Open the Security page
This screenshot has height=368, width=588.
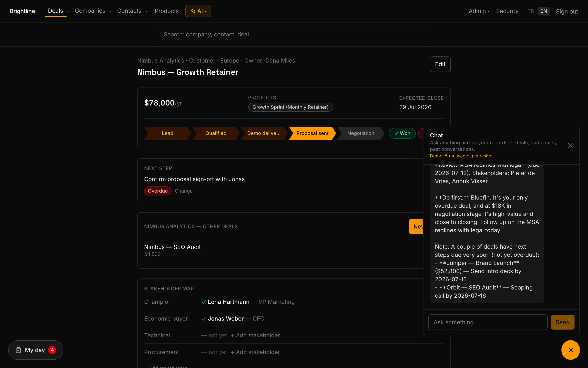[507, 11]
